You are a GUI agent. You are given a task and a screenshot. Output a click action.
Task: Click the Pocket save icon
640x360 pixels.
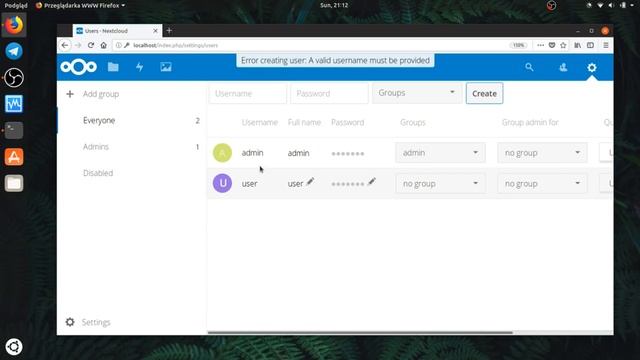552,45
